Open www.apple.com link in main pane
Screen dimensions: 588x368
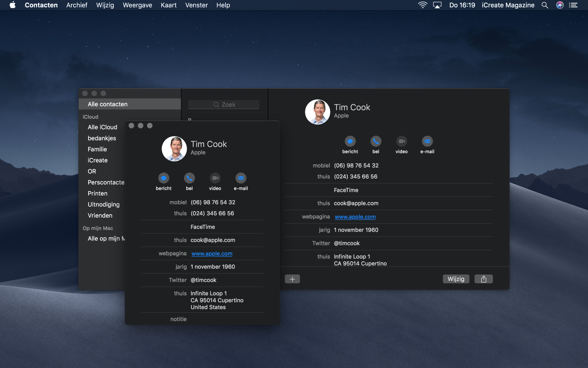pos(355,217)
